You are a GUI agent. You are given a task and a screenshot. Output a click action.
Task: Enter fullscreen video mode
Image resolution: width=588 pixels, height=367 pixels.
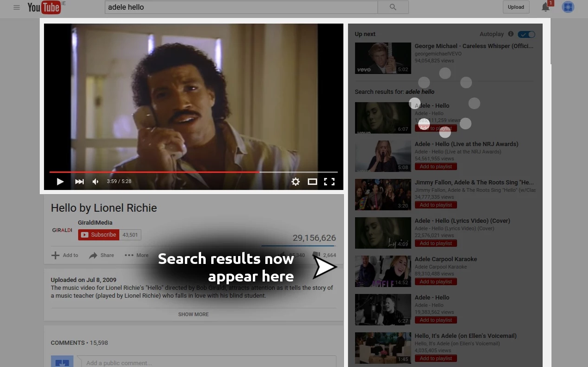[x=329, y=181]
